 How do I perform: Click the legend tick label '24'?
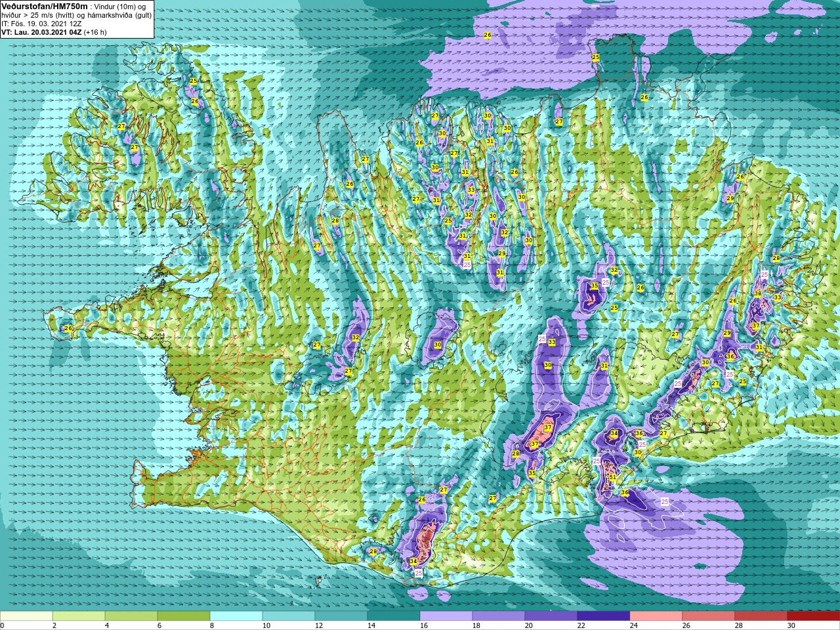(634, 625)
